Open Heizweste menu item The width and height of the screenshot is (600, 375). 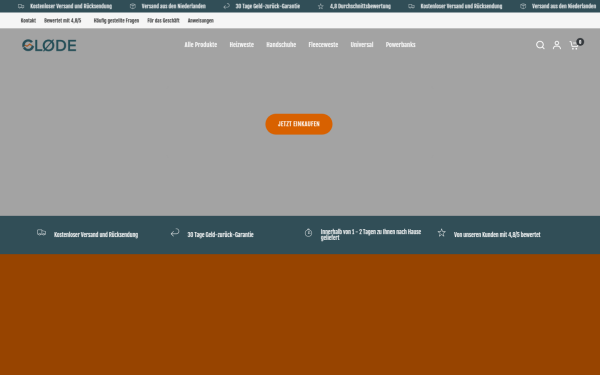click(x=241, y=45)
